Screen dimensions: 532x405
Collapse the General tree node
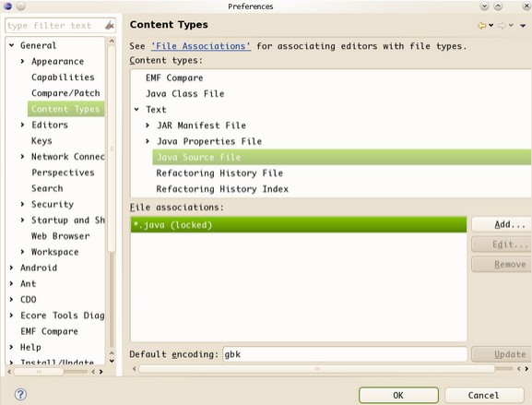pos(12,45)
